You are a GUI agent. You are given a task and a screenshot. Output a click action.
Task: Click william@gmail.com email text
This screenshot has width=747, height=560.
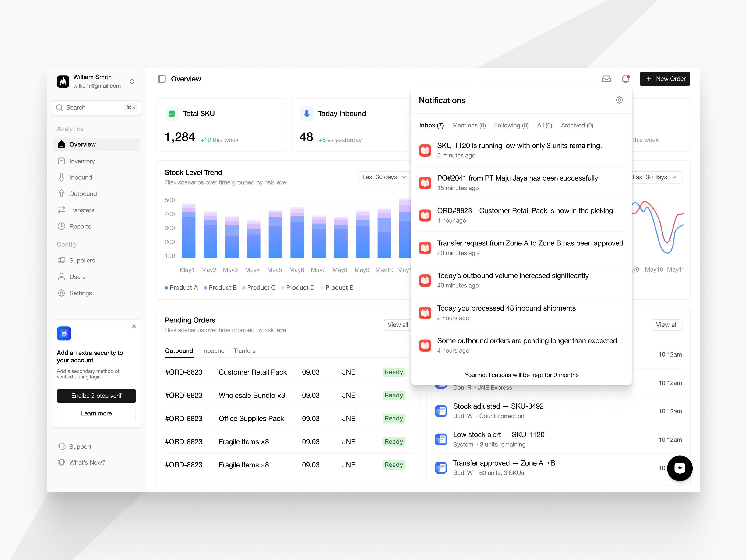pos(97,86)
